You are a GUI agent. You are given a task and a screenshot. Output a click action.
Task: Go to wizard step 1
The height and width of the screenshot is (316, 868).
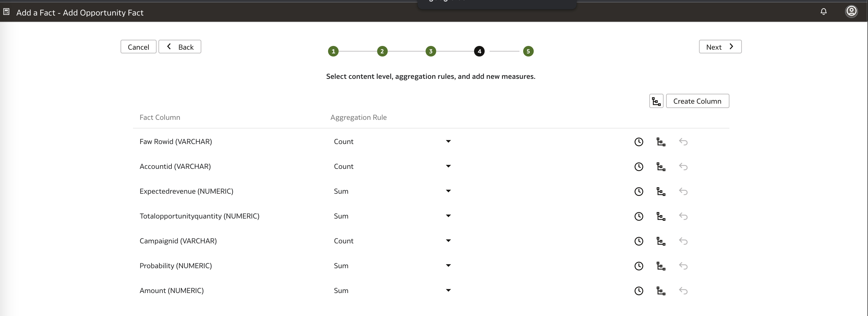333,51
